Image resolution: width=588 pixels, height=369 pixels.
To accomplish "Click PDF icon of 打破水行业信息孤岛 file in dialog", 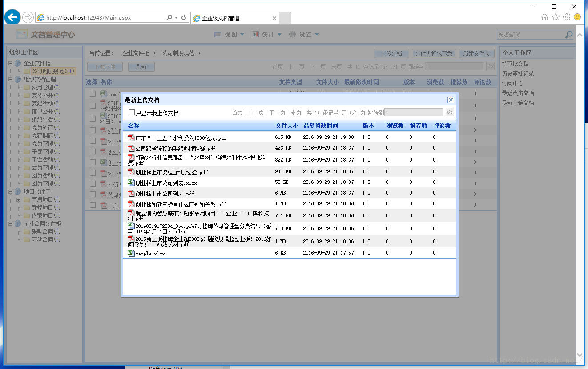I will 131,157.
